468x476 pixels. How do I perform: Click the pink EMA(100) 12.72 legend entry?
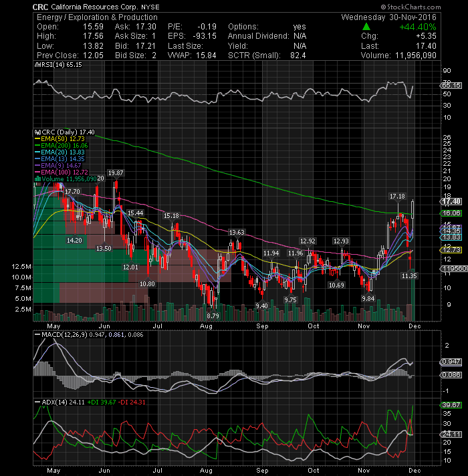point(62,172)
